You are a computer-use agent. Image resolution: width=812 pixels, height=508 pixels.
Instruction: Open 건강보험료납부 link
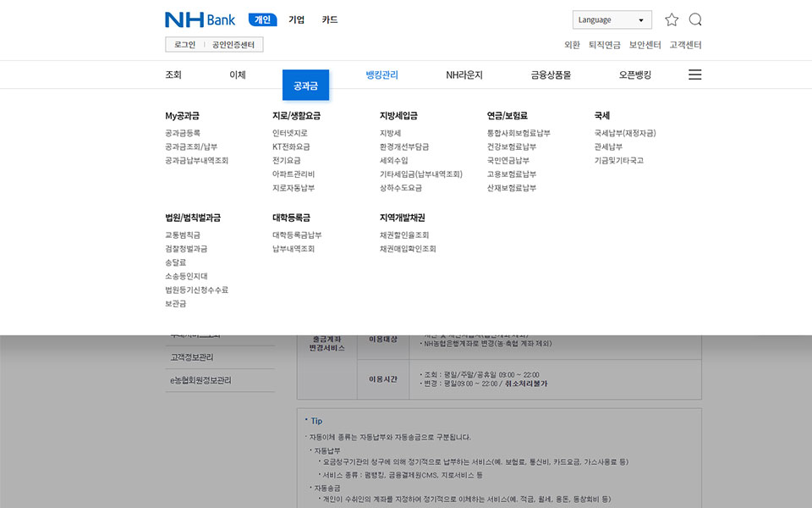[x=511, y=146]
